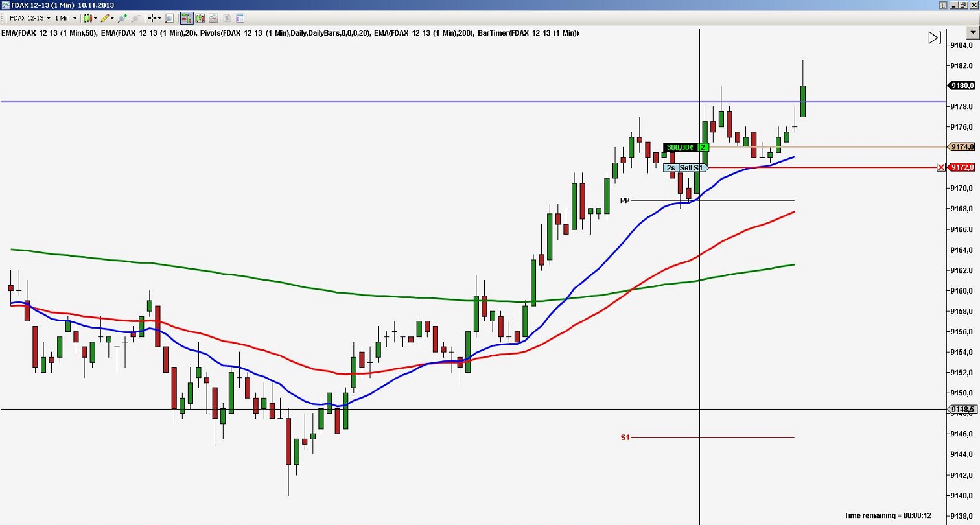Click the skip-forward playback icon above the chart
This screenshot has height=525, width=980.
[934, 37]
